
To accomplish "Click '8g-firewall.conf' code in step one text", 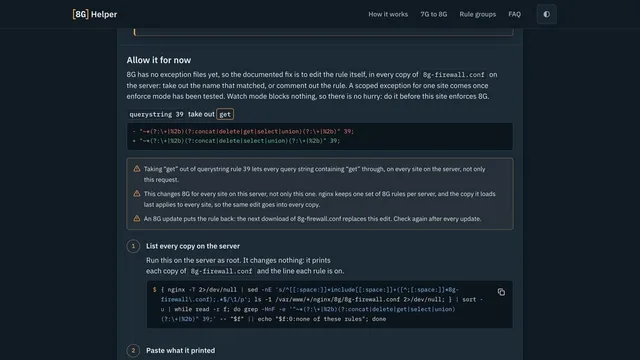I will 221,271.
